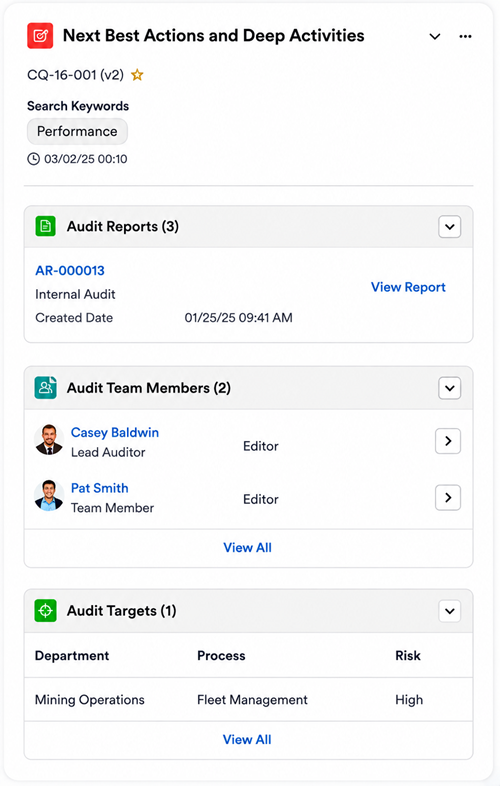Click View Report link

pos(408,287)
